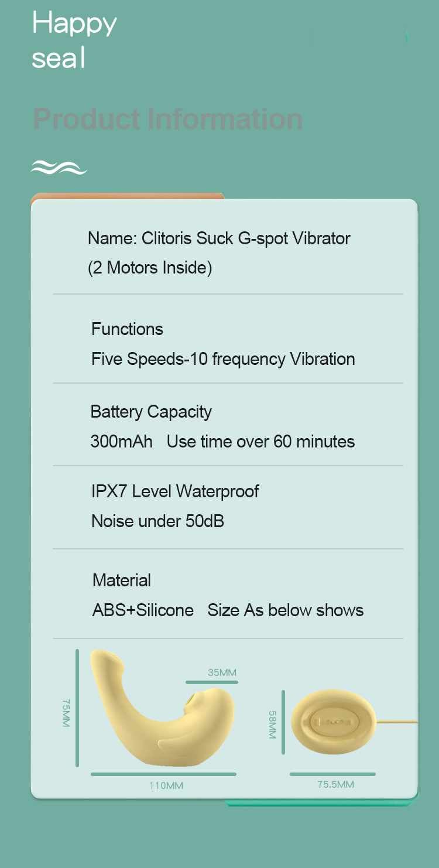Click the "(2 Motors Inside)" text
Screen dimensions: 439x868
click(150, 268)
